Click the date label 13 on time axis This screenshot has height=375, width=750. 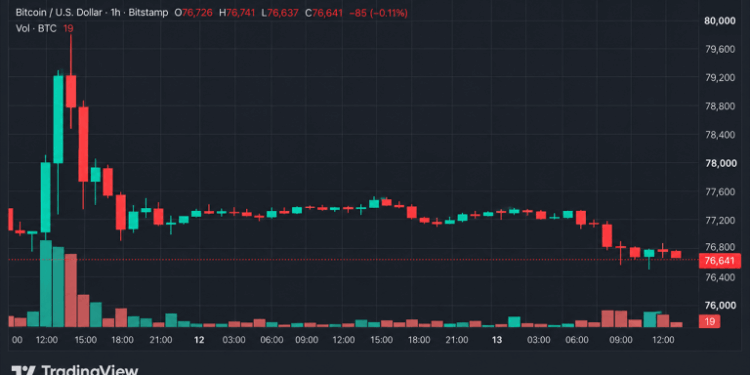[498, 340]
